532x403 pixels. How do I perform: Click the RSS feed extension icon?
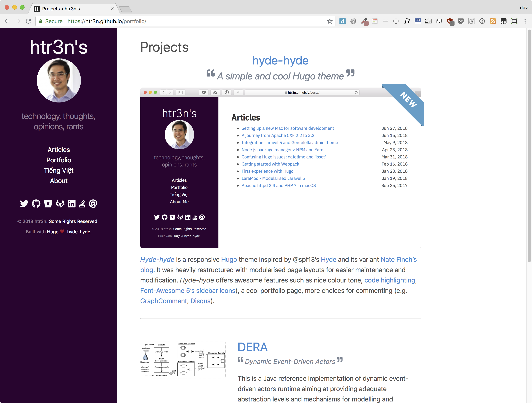coord(493,21)
